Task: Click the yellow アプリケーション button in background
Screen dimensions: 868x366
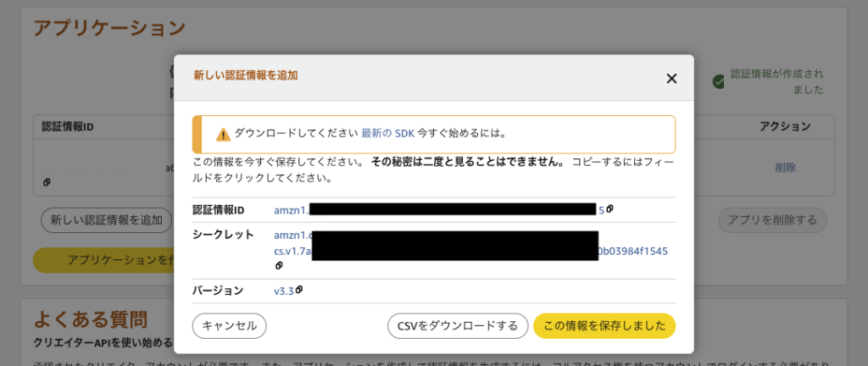Action: coord(104,260)
